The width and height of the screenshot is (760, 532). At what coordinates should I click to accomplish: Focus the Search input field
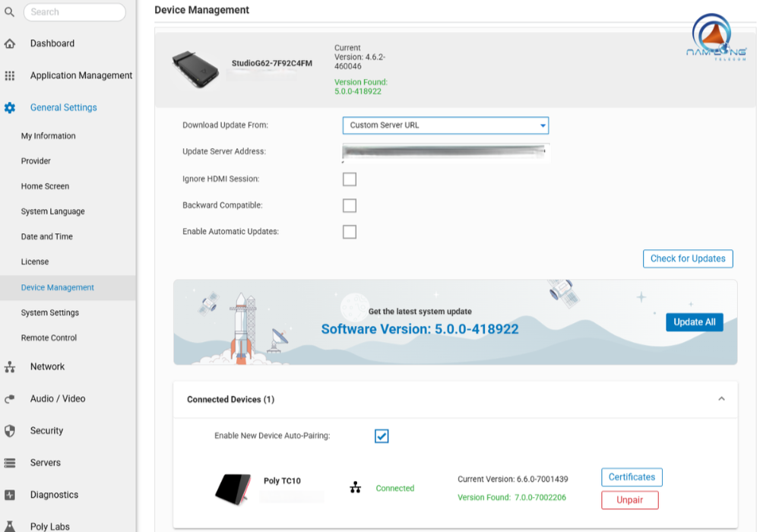pyautogui.click(x=74, y=12)
